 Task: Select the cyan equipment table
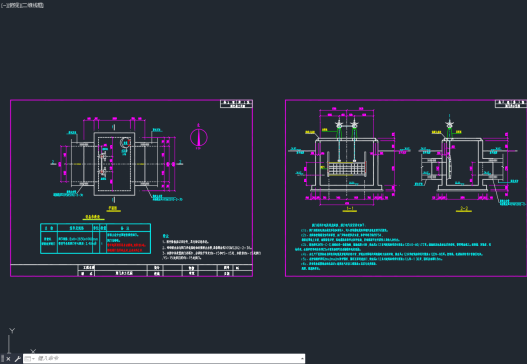coord(95,238)
